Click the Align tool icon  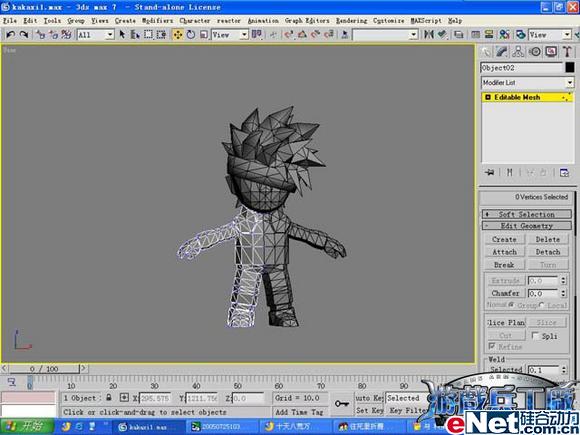(442, 35)
